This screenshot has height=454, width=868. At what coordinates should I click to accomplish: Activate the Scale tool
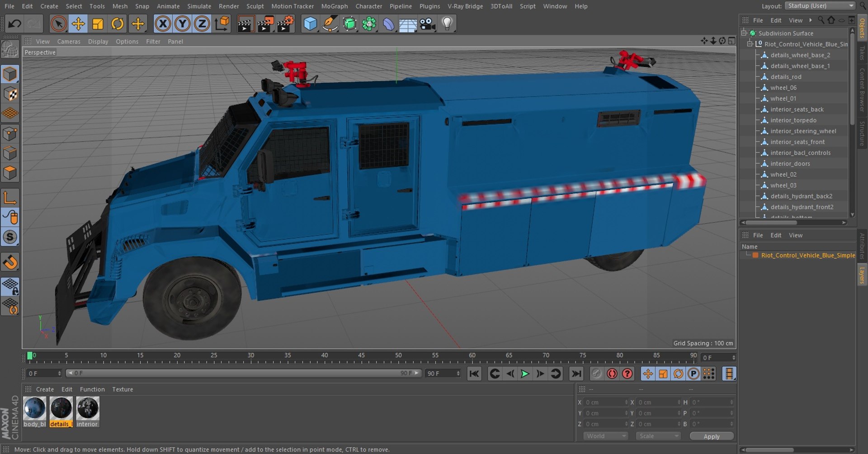click(x=98, y=24)
